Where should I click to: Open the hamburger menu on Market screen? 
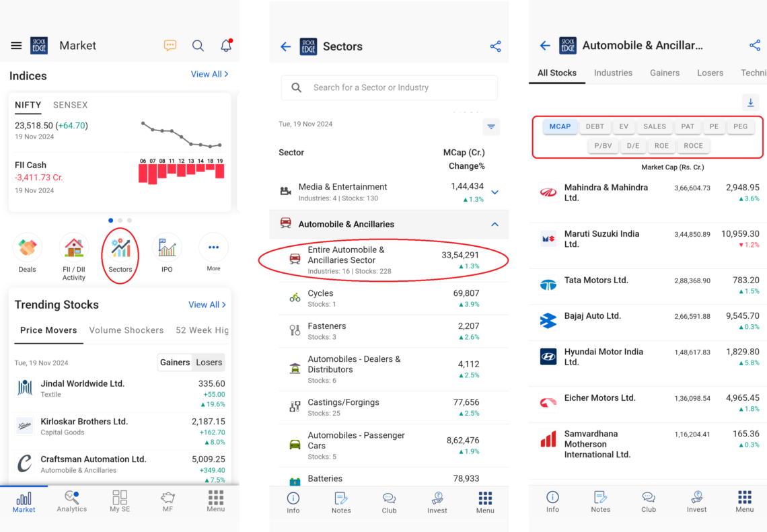pos(16,46)
